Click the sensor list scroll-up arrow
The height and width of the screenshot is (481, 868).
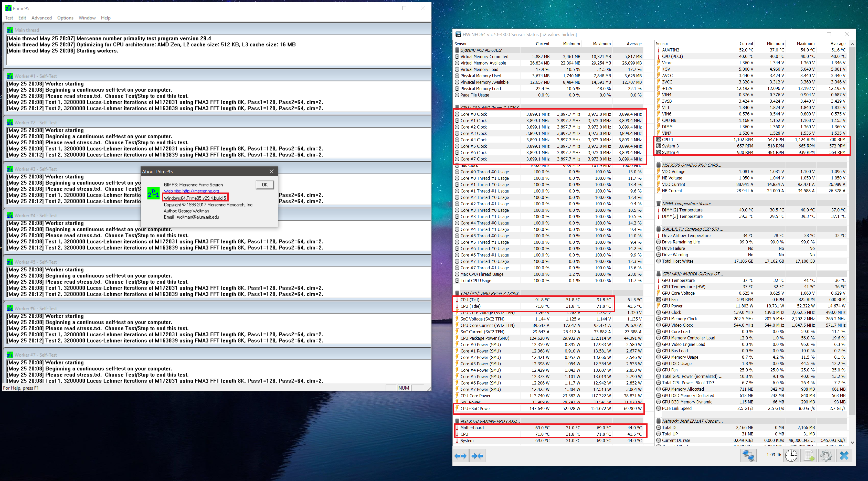point(852,44)
